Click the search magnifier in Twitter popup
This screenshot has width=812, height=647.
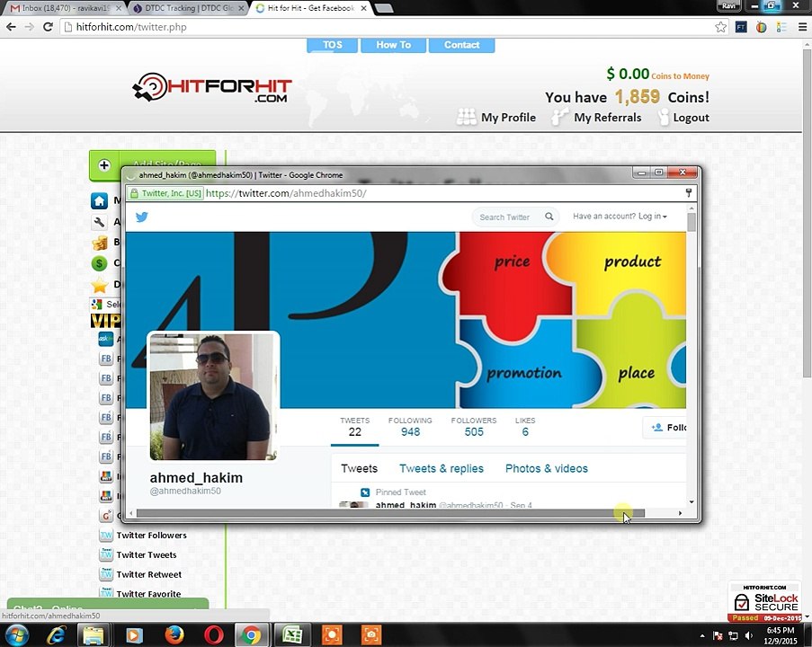click(549, 217)
